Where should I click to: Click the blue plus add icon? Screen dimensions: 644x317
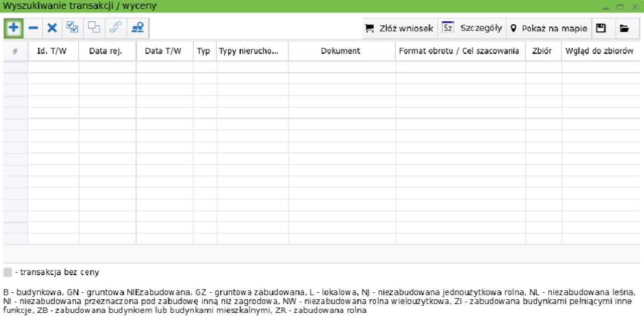[13, 28]
